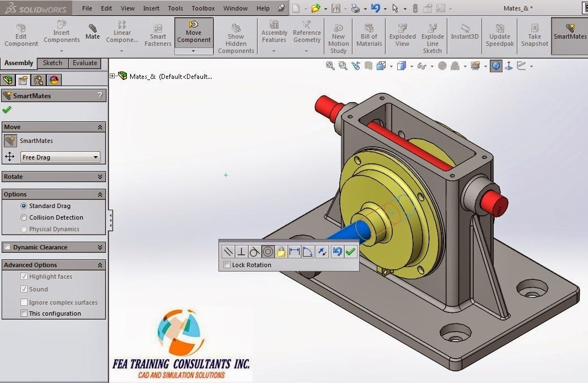588x383 pixels.
Task: Collapse the Advanced Options section
Action: pos(100,265)
